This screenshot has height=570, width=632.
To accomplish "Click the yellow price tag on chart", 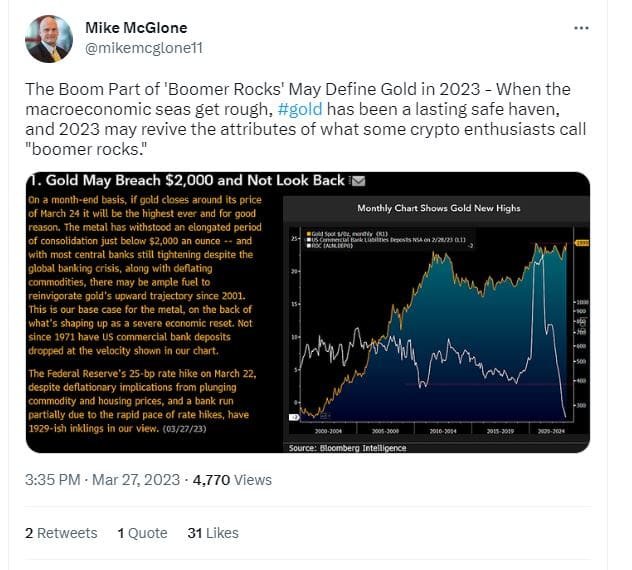I will pos(579,243).
